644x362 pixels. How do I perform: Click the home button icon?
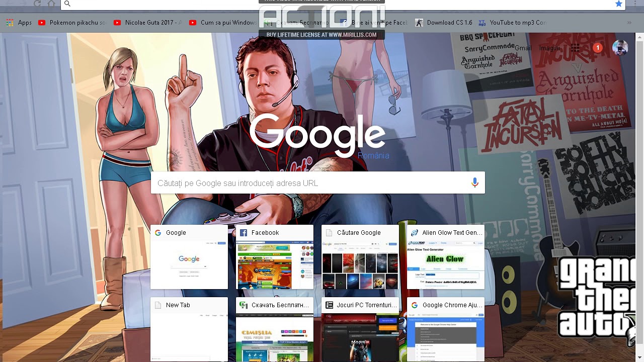[x=51, y=3]
